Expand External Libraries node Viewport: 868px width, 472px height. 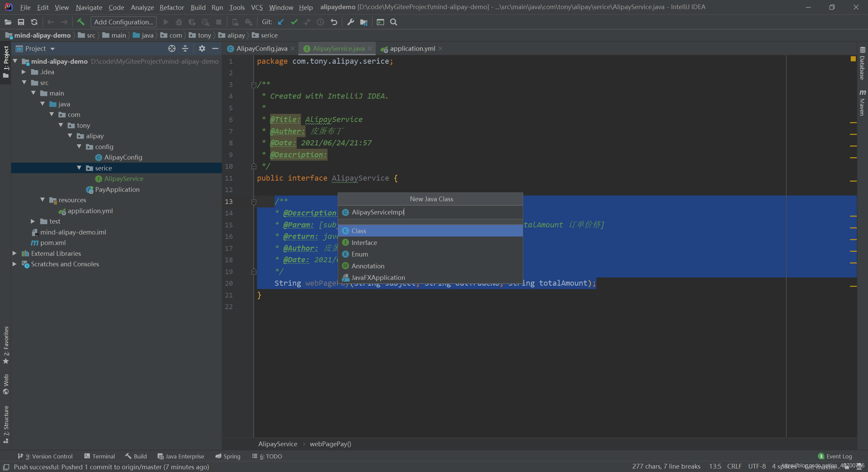[15, 253]
